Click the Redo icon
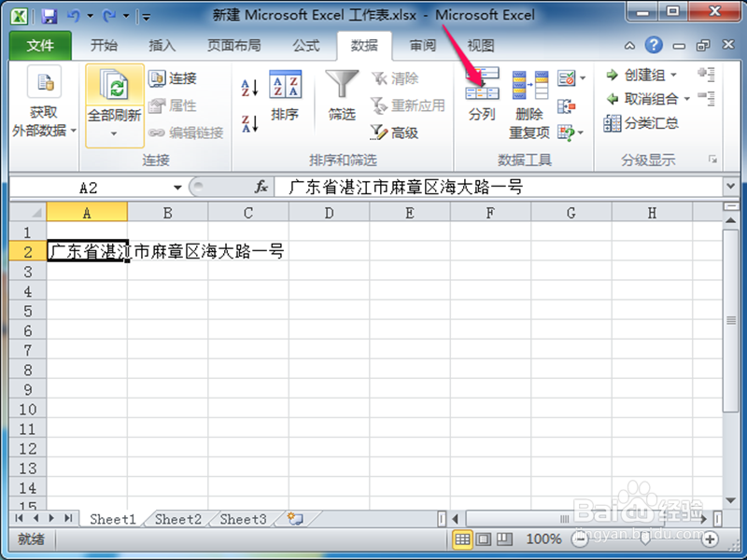This screenshot has height=560, width=747. (x=109, y=16)
